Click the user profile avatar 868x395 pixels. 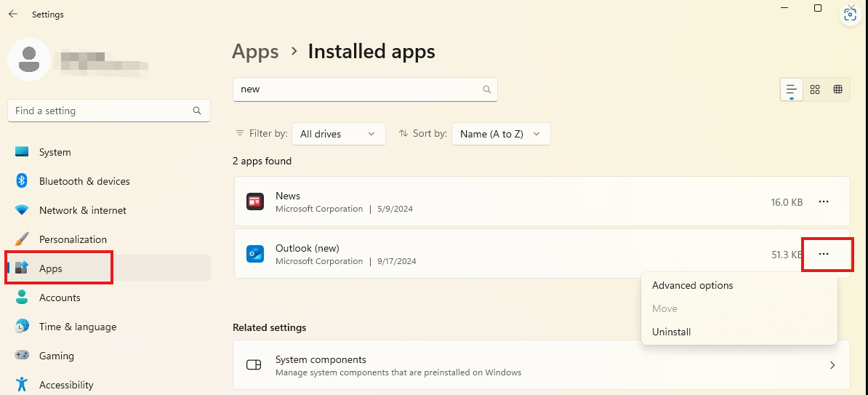pos(29,60)
